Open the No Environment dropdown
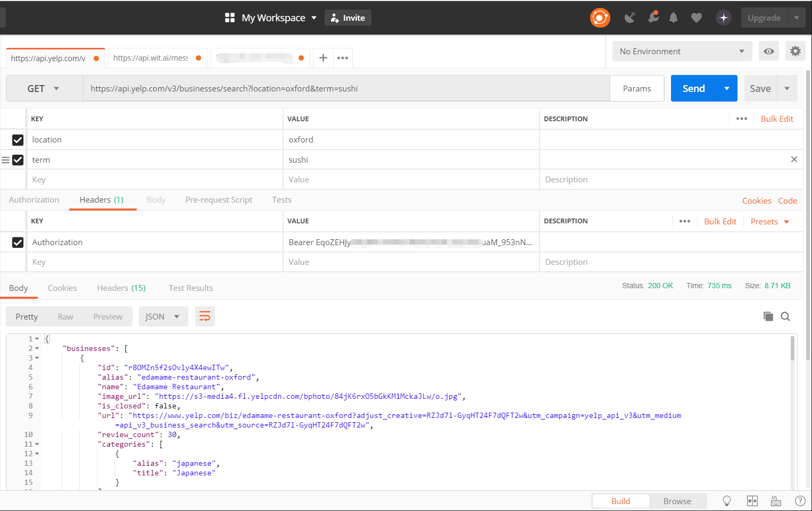Screen dimensions: 812x511 coord(682,51)
